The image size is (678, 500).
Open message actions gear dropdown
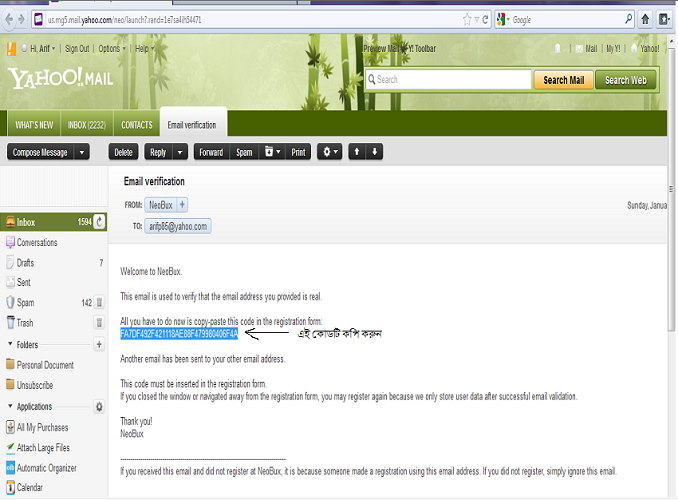click(x=330, y=152)
